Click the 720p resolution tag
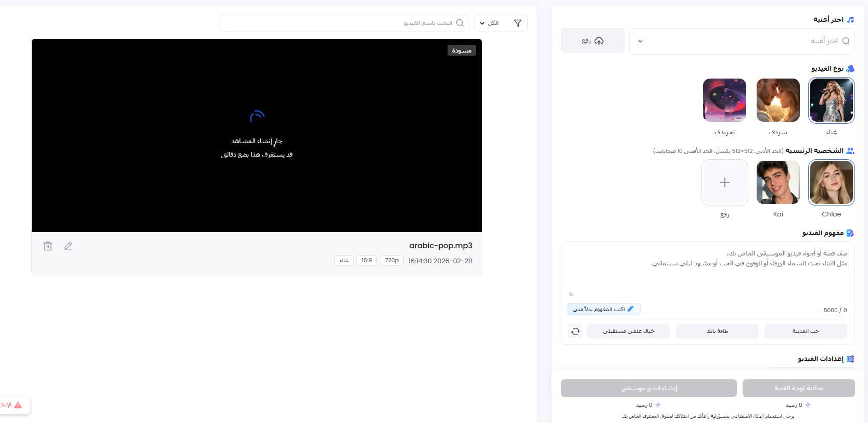 tap(392, 261)
